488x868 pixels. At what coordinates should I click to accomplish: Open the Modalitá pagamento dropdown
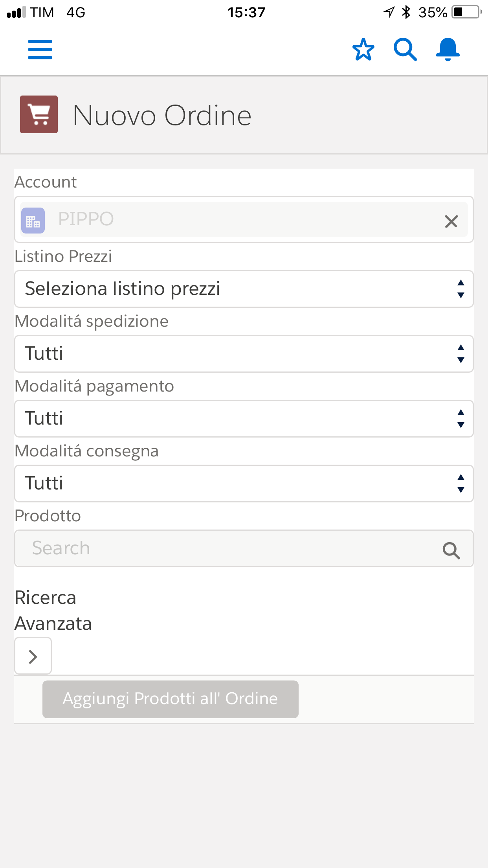pyautogui.click(x=244, y=419)
